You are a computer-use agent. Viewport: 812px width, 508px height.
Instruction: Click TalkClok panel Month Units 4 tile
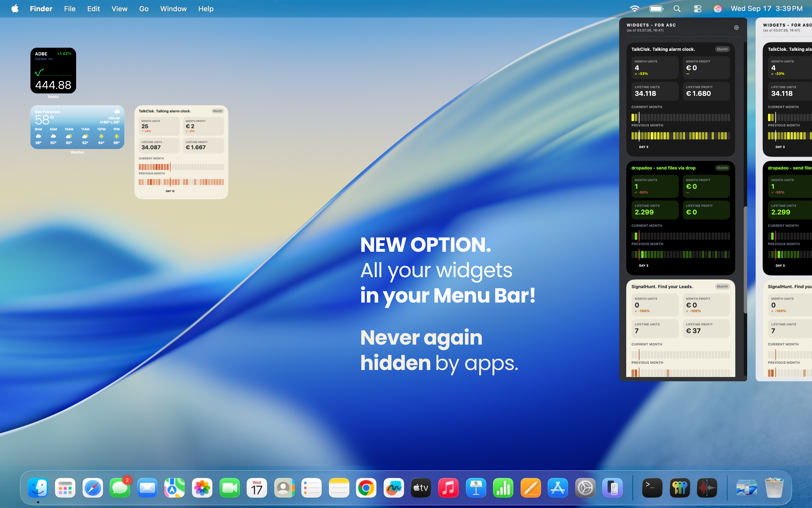(x=655, y=67)
